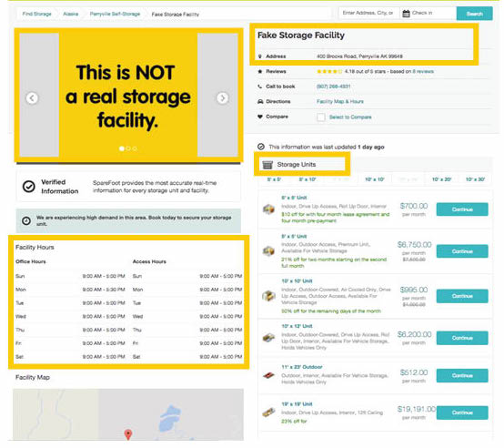
Task: Open the Facility Map & Hours link
Action: coord(340,101)
